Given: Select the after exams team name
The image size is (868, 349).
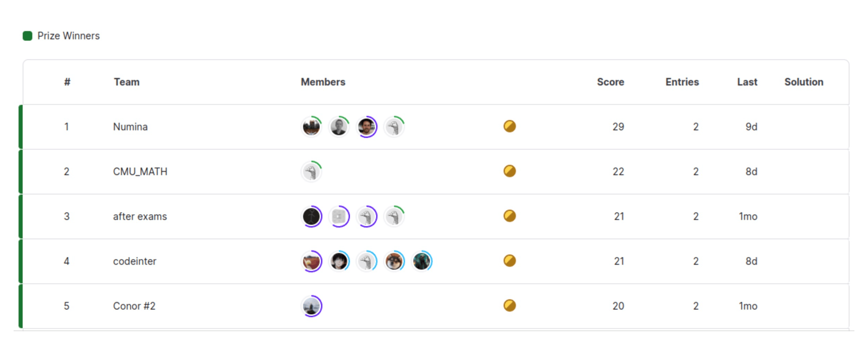Looking at the screenshot, I should coord(140,217).
